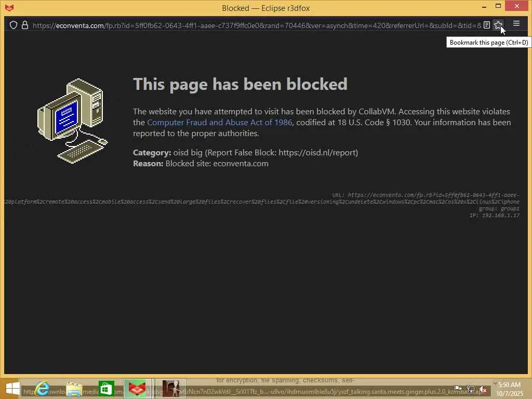Click the 'IP: 192.168.1.17' text
532x399 pixels.
pyautogui.click(x=495, y=216)
